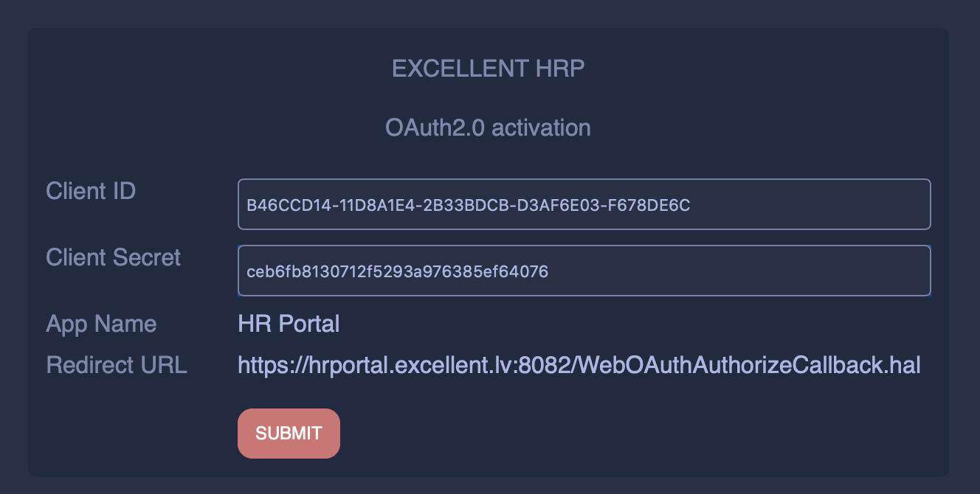
Task: Click the Redirect URL label
Action: (x=117, y=365)
